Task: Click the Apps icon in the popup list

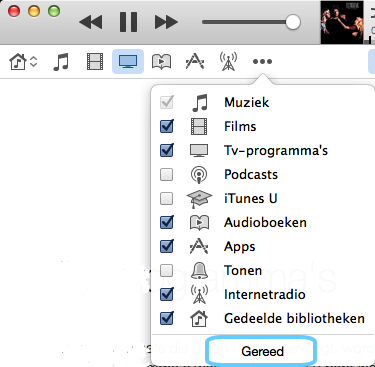Action: pyautogui.click(x=199, y=246)
